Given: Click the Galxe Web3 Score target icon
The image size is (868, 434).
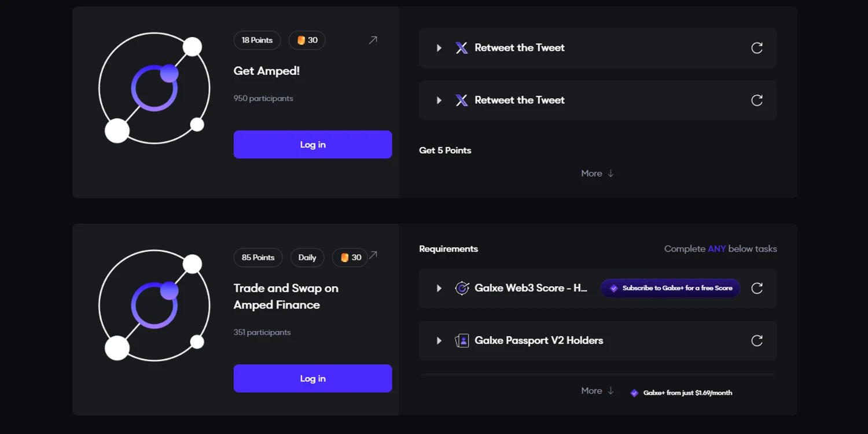Looking at the screenshot, I should (x=462, y=288).
